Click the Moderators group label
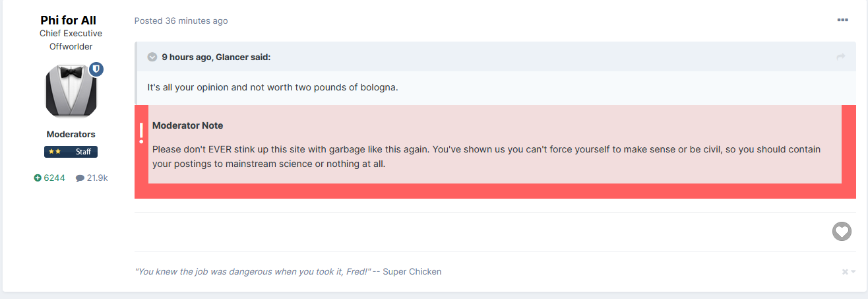Image resolution: width=868 pixels, height=299 pixels. [x=71, y=134]
